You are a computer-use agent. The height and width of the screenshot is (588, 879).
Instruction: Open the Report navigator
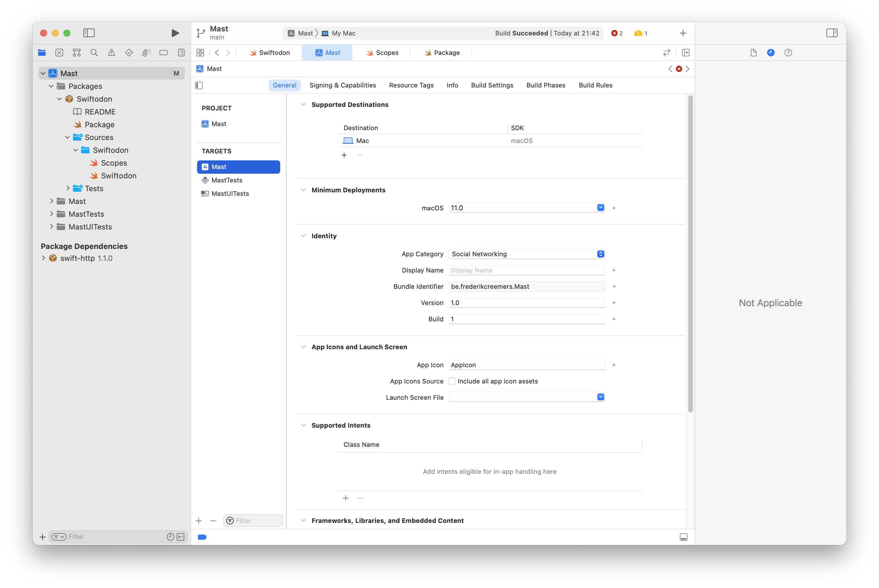pyautogui.click(x=181, y=53)
